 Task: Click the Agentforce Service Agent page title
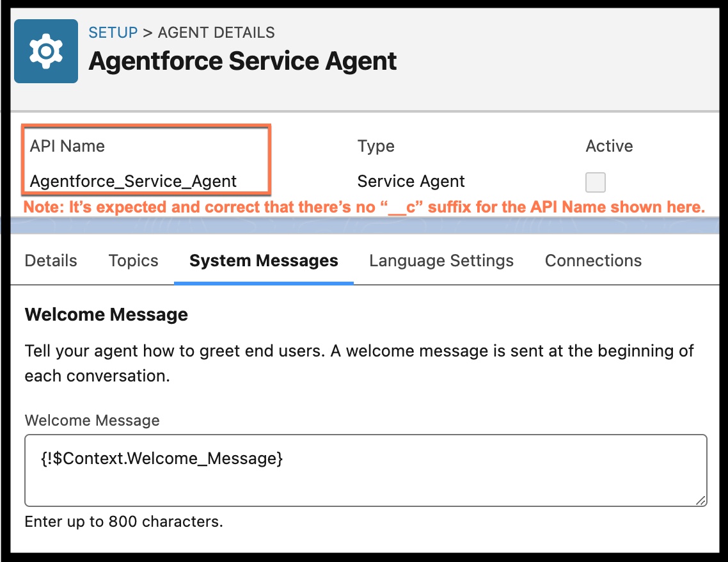pyautogui.click(x=242, y=61)
